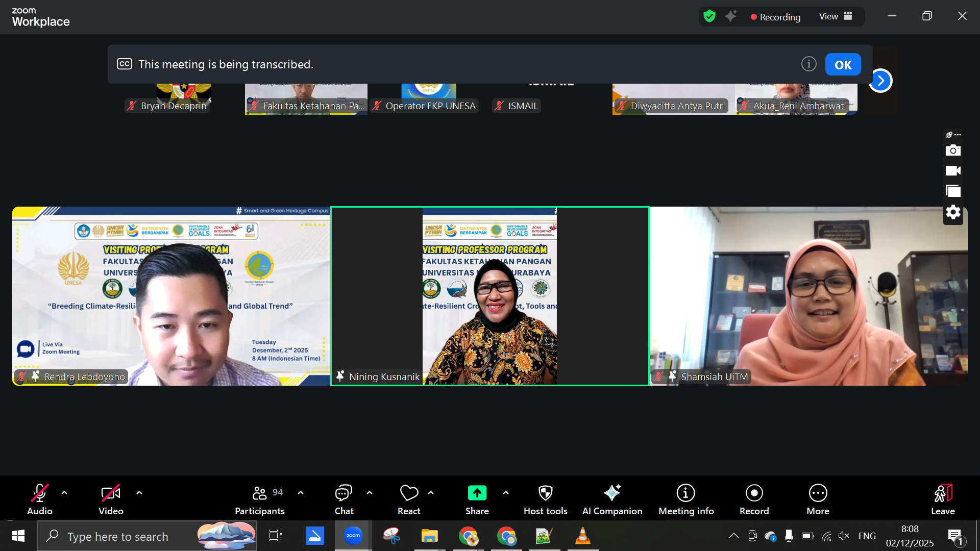Click the camera snapshot icon on right panel
This screenshot has height=551, width=980.
[x=952, y=151]
